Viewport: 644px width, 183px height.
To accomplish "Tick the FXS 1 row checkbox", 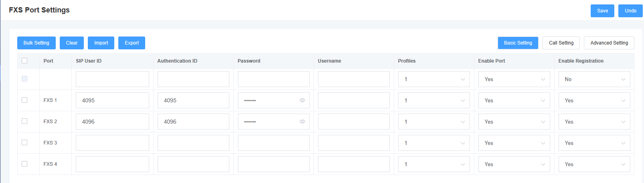I will pos(24,100).
